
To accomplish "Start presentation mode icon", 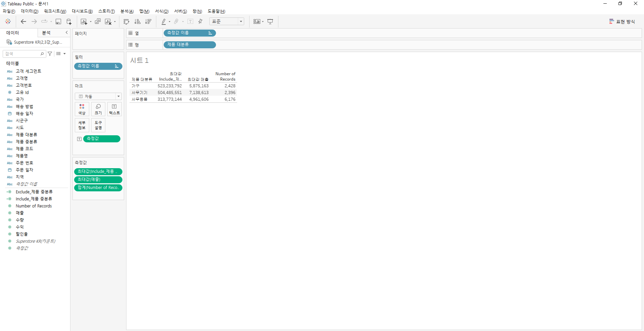I will click(x=270, y=21).
